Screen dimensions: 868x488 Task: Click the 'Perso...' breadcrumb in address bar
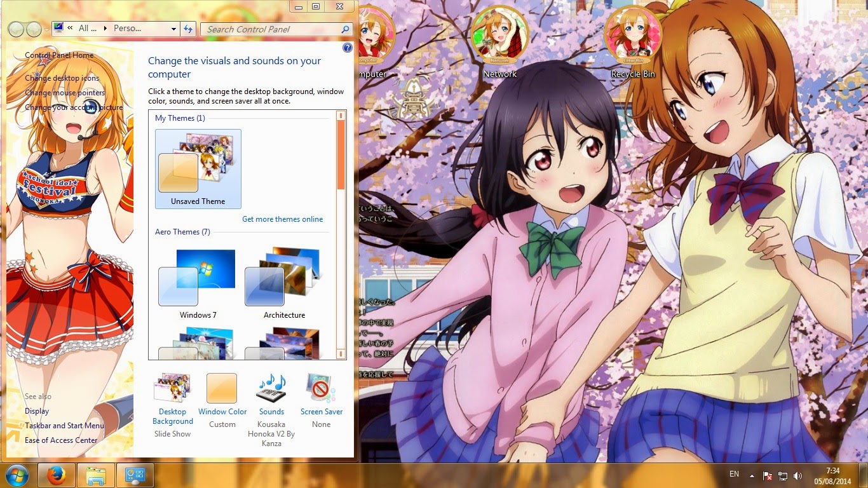(x=127, y=29)
